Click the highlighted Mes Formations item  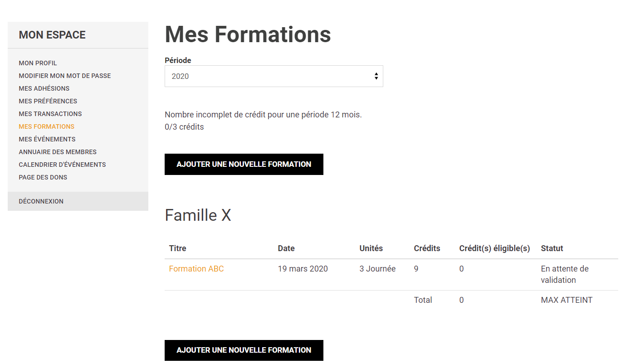[47, 126]
